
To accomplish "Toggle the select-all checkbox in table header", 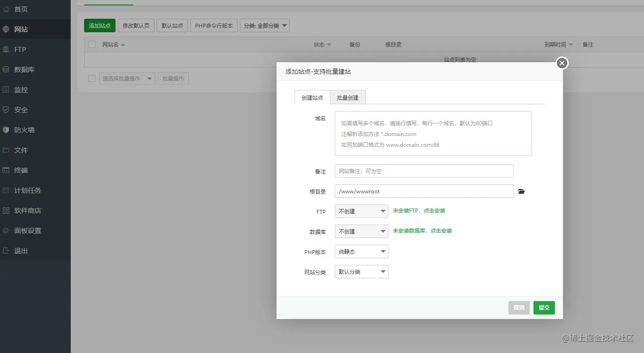I will coord(92,44).
